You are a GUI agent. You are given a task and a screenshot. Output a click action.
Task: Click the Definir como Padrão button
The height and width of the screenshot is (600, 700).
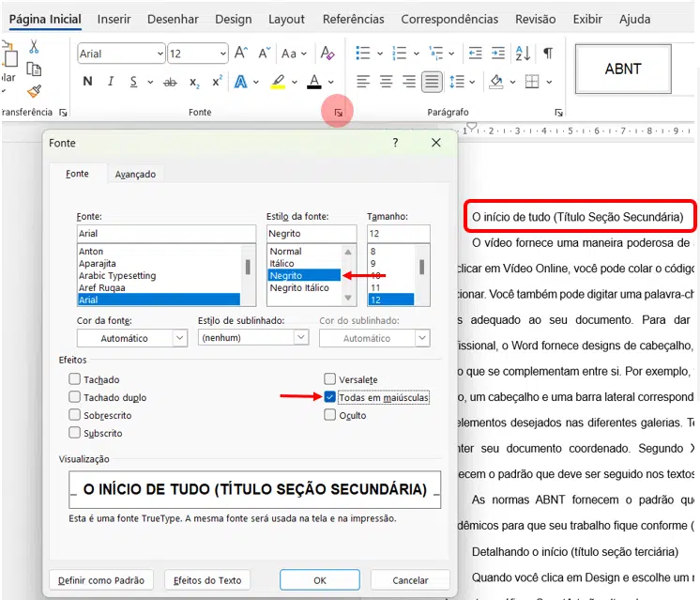point(103,580)
